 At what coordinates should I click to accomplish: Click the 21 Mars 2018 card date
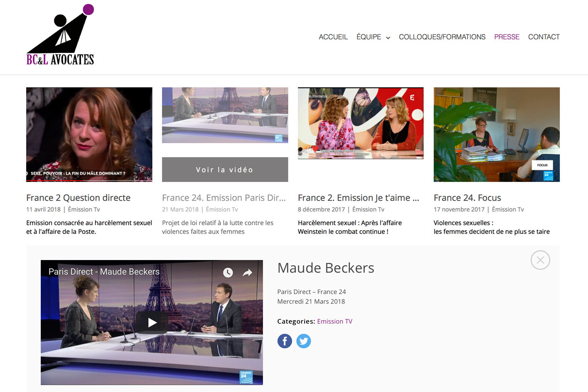click(x=180, y=210)
